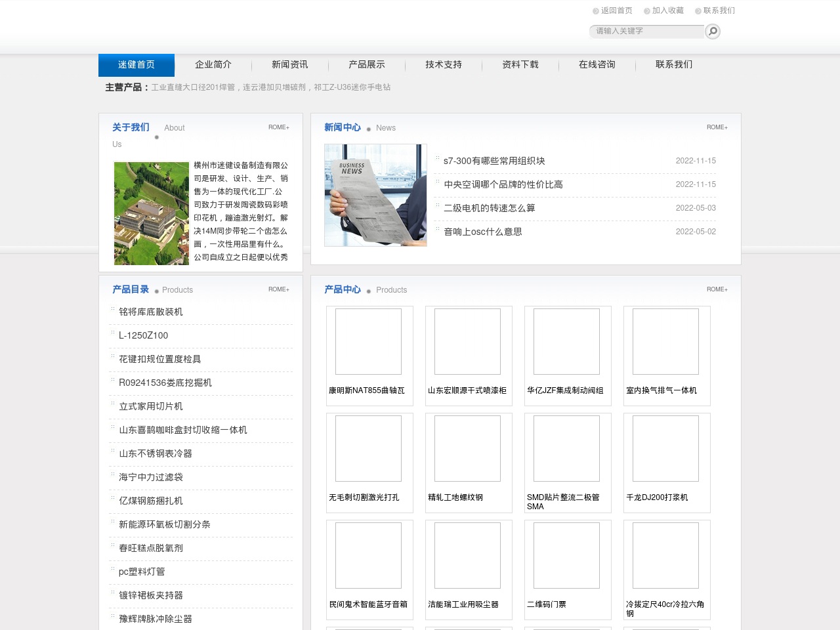Click the Business News newspaper image
Screen dimensions: 840x630
[x=375, y=196]
